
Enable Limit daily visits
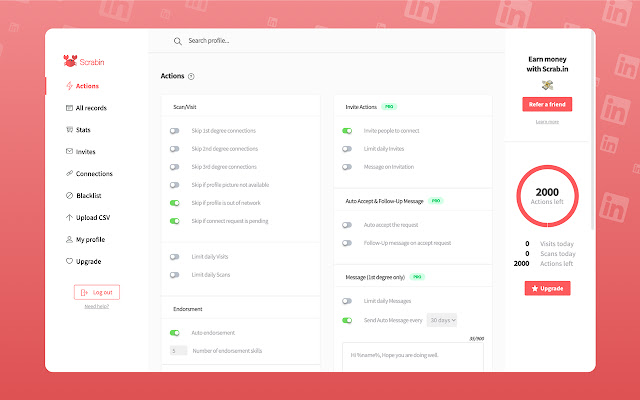pyautogui.click(x=175, y=257)
